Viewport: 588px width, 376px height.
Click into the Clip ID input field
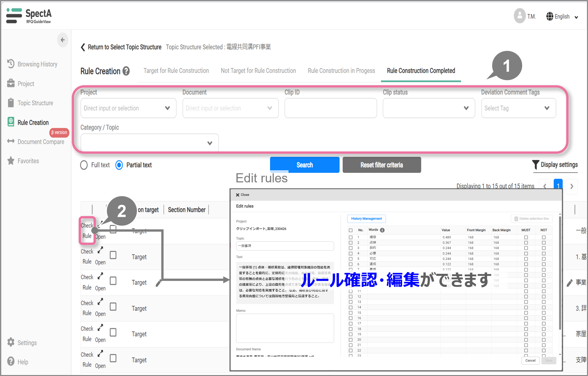tap(330, 108)
